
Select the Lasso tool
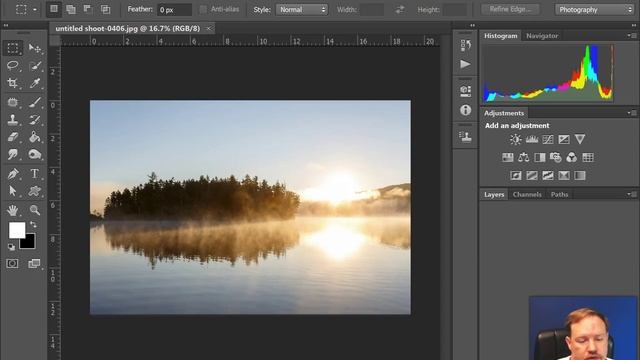click(13, 66)
